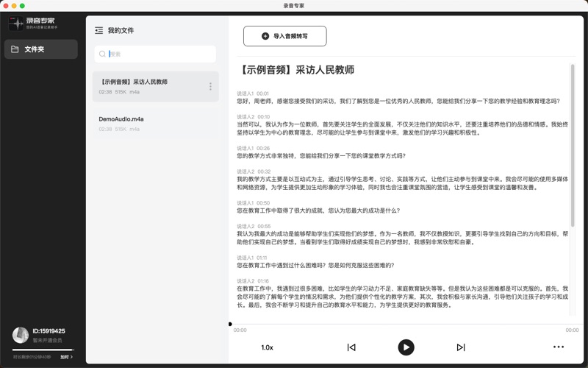Jump to 说话人2 00:10 transcript segment
588x368 pixels.
(x=254, y=116)
